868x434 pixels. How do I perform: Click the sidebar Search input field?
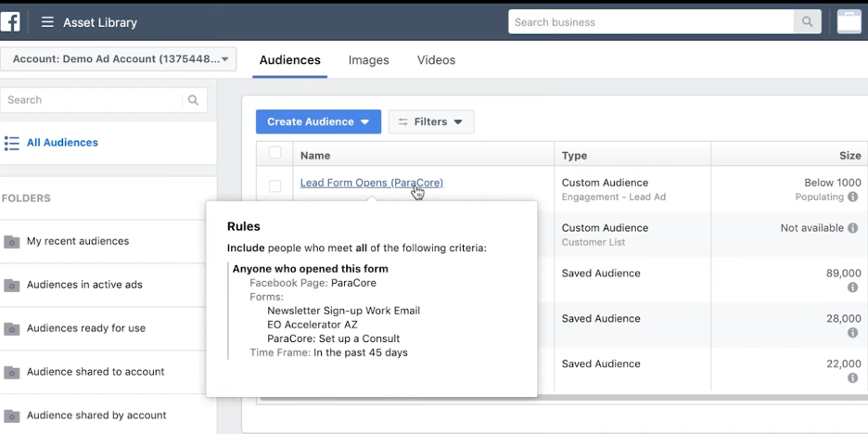(x=91, y=100)
